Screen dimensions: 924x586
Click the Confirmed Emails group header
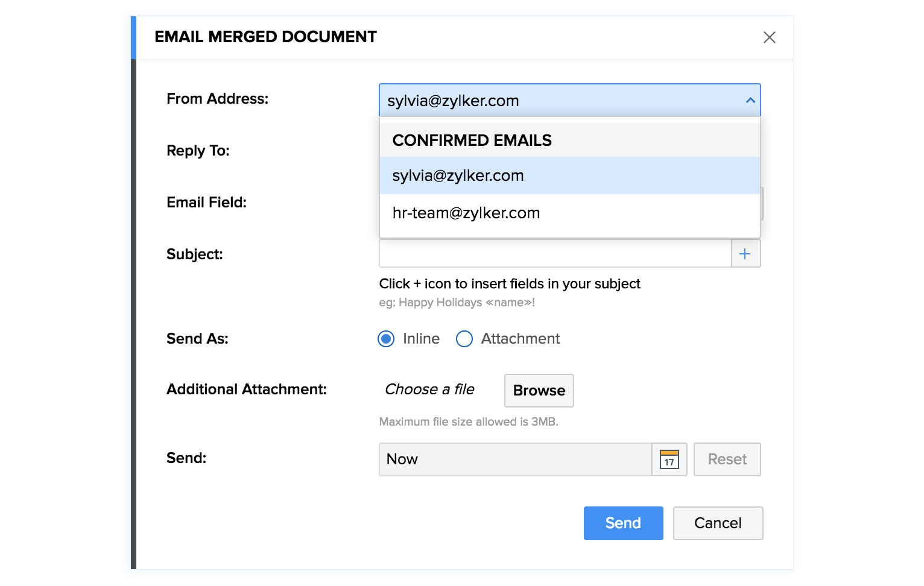472,140
